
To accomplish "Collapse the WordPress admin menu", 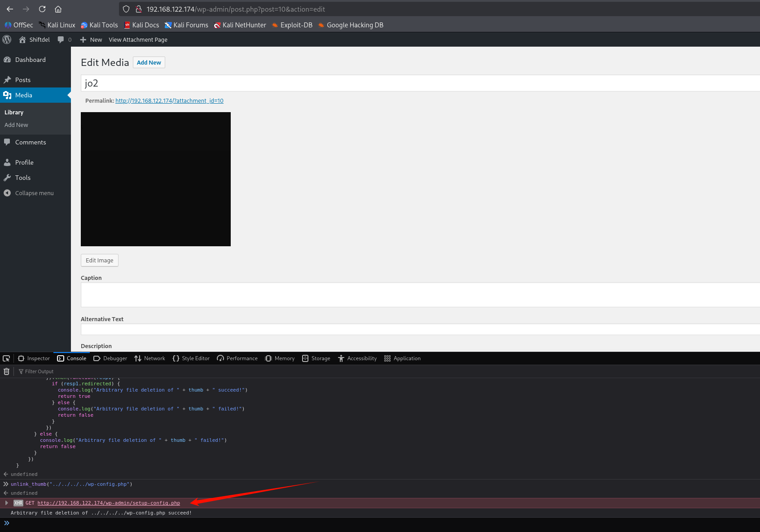I will [35, 193].
